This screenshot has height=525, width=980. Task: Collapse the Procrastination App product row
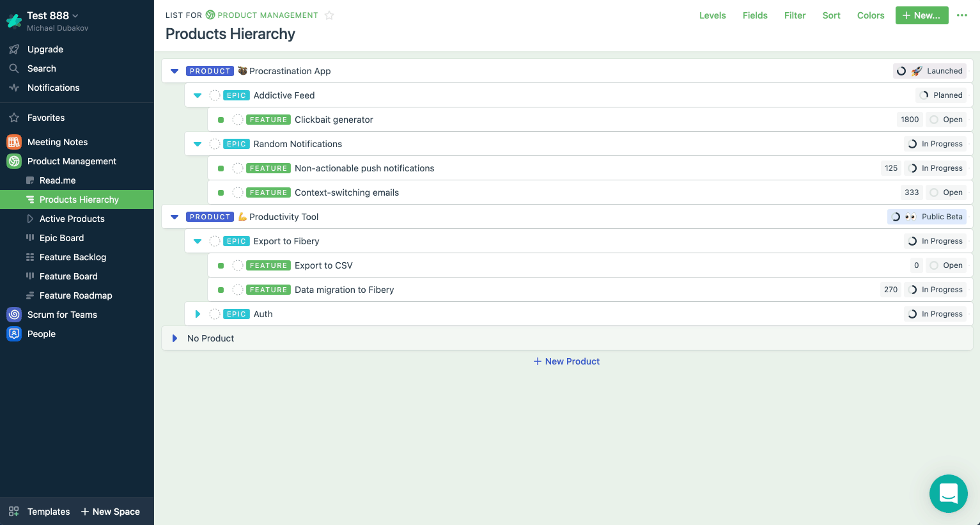tap(175, 71)
